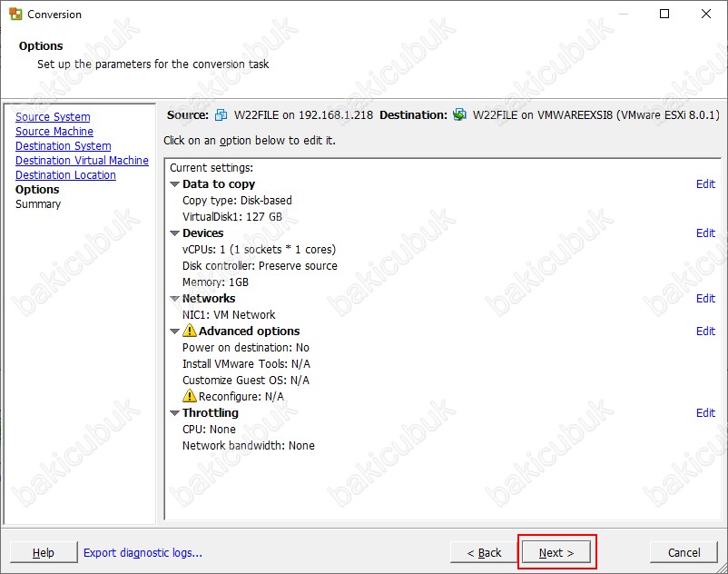Select VirtualDisk1: 127 GB entry

pyautogui.click(x=232, y=216)
